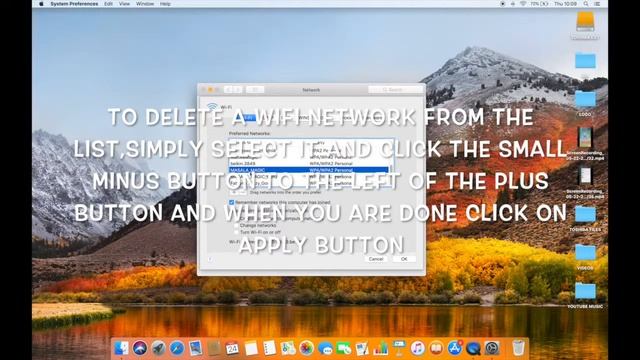Open System Preferences menu in menu bar

[x=74, y=4]
